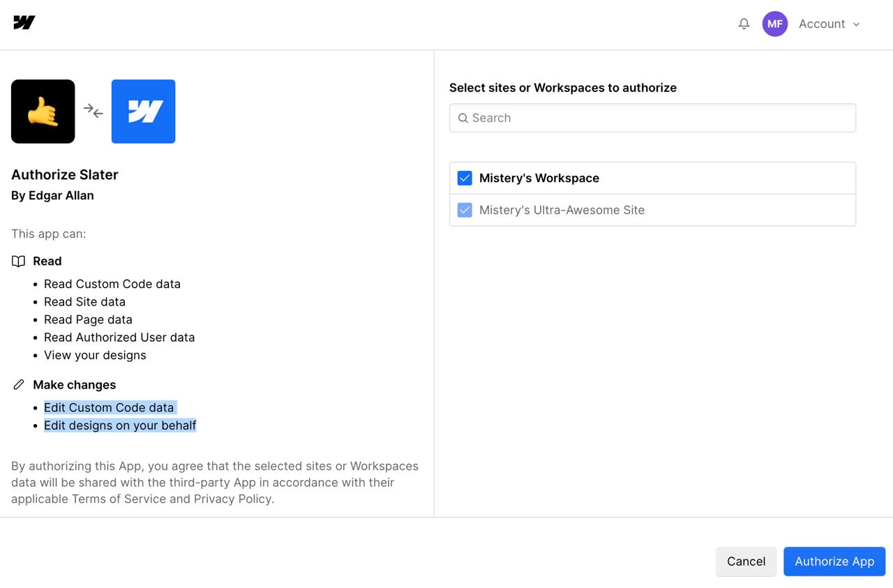Open notifications via the bell icon
The width and height of the screenshot is (893, 588).
(744, 24)
